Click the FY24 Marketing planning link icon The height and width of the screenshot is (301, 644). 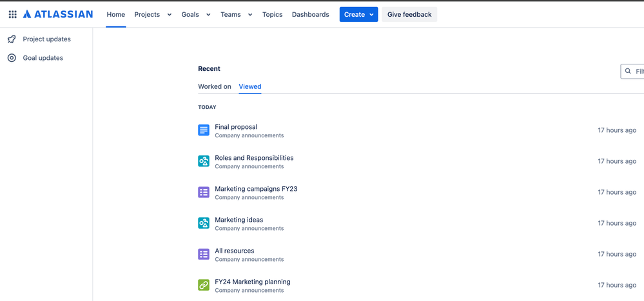click(204, 285)
